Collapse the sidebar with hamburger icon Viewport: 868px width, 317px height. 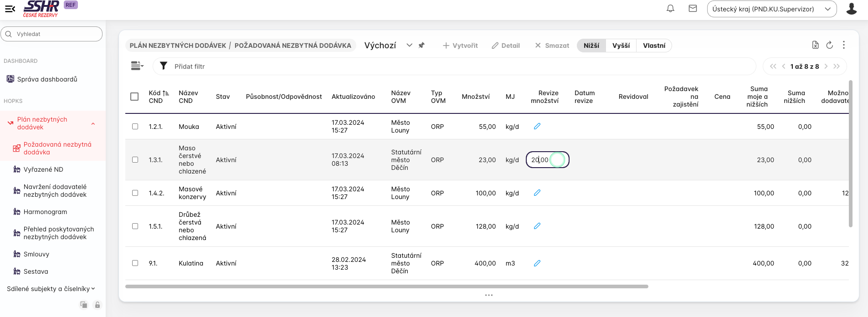[x=10, y=9]
